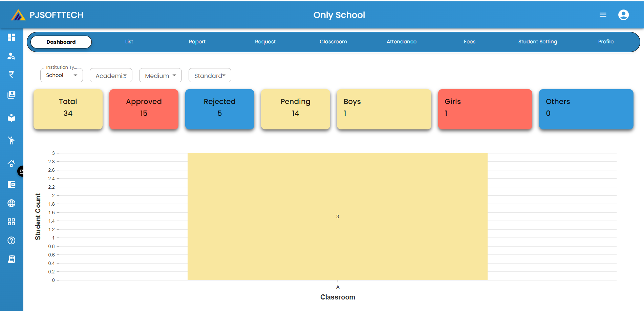Click the Total 34 card

pyautogui.click(x=68, y=109)
